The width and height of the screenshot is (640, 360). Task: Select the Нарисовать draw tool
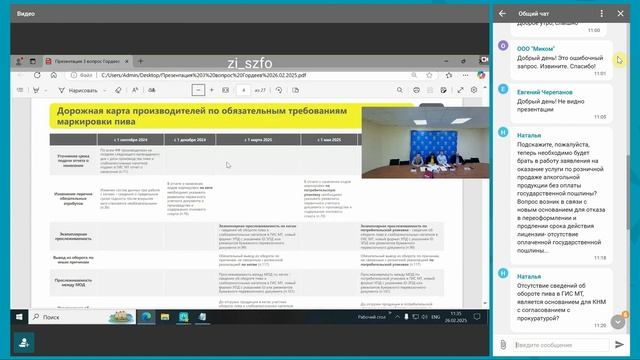click(x=78, y=90)
